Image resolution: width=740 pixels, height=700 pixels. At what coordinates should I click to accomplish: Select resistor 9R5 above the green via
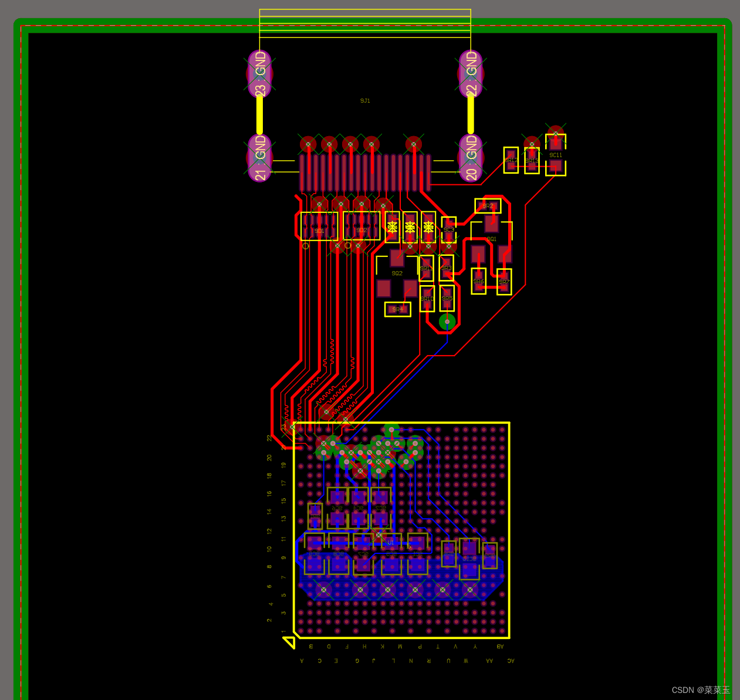click(x=447, y=299)
